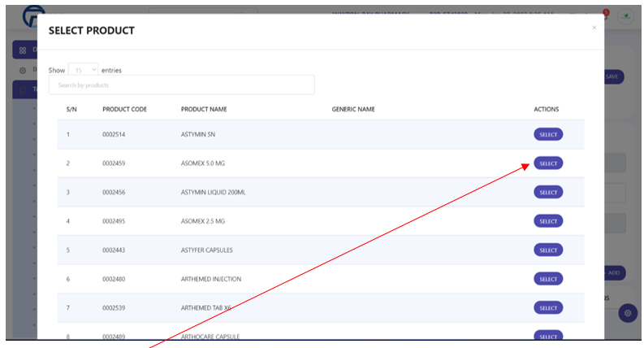Click the SAVE button behind the dialog
644x348 pixels.
(614, 77)
